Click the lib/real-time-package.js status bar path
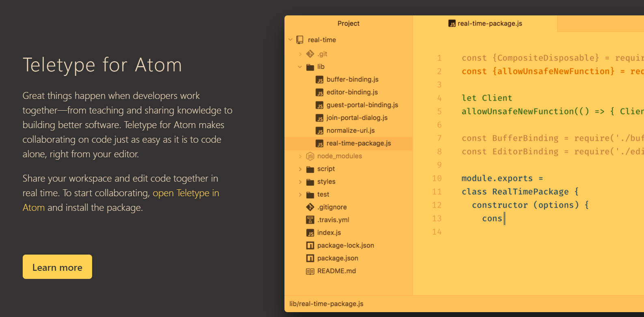This screenshot has height=317, width=644. point(326,304)
